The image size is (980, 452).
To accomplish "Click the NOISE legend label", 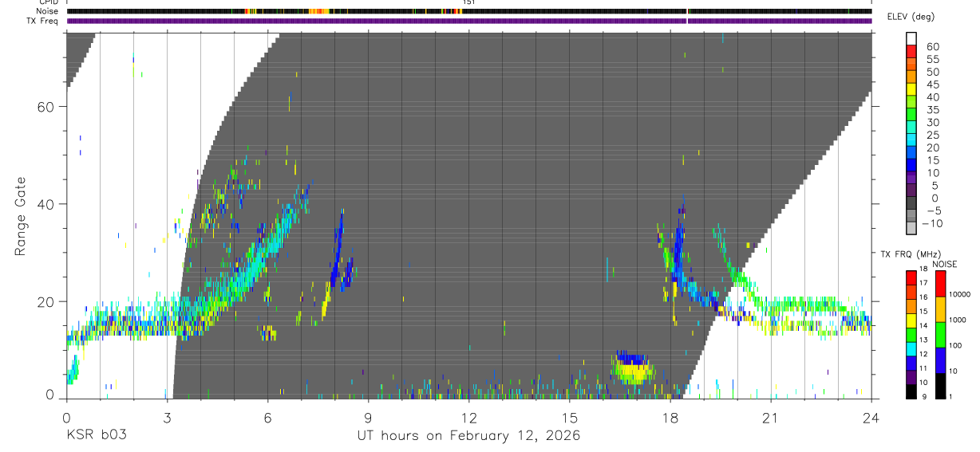I will [945, 265].
